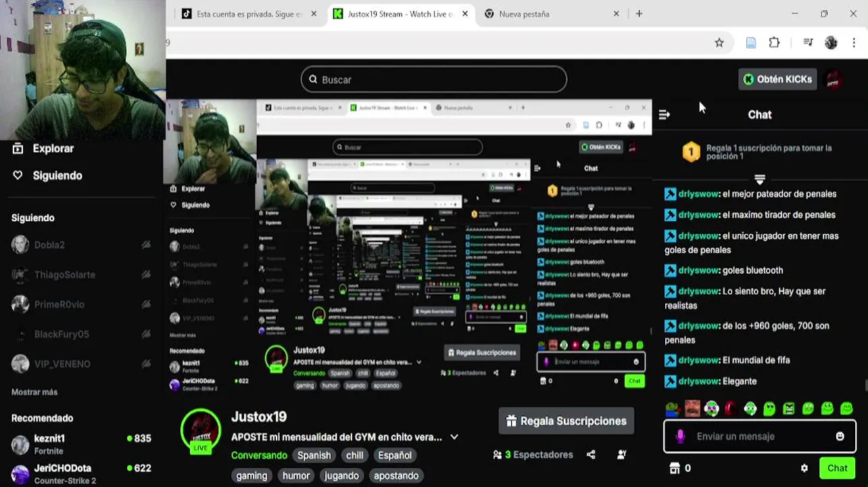
Task: Click Regala Suscripciones button
Action: 566,421
